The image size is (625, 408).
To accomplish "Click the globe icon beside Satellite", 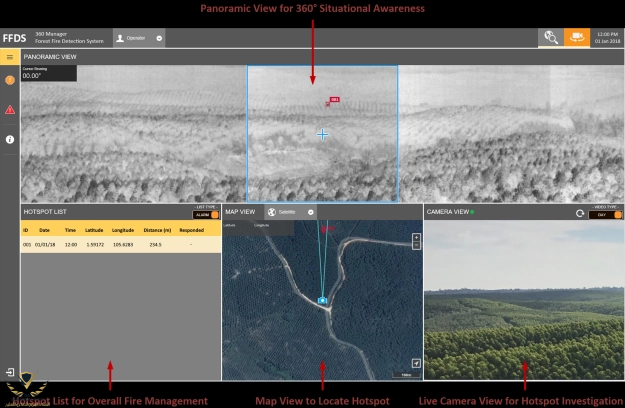I will point(272,212).
